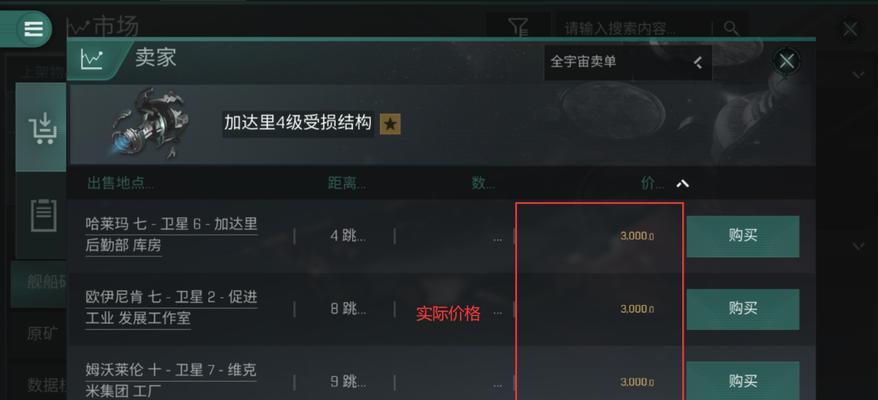Click the 加达里4级受损结构 item thumbnail

(x=150, y=123)
